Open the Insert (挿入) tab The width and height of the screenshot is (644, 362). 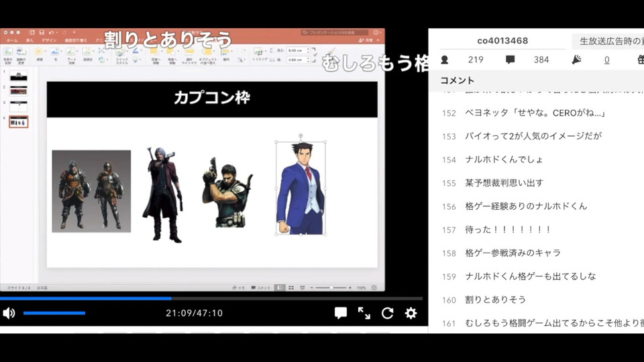point(30,41)
